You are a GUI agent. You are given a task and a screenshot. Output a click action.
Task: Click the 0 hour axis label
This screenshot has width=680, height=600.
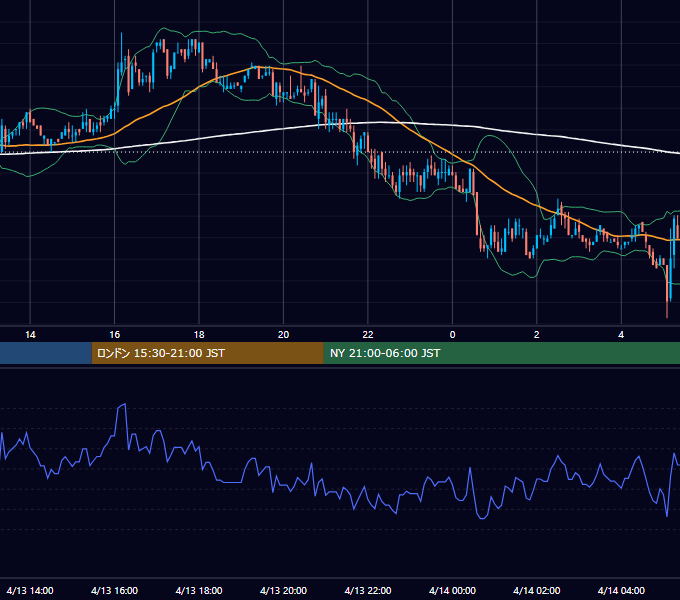point(452,335)
